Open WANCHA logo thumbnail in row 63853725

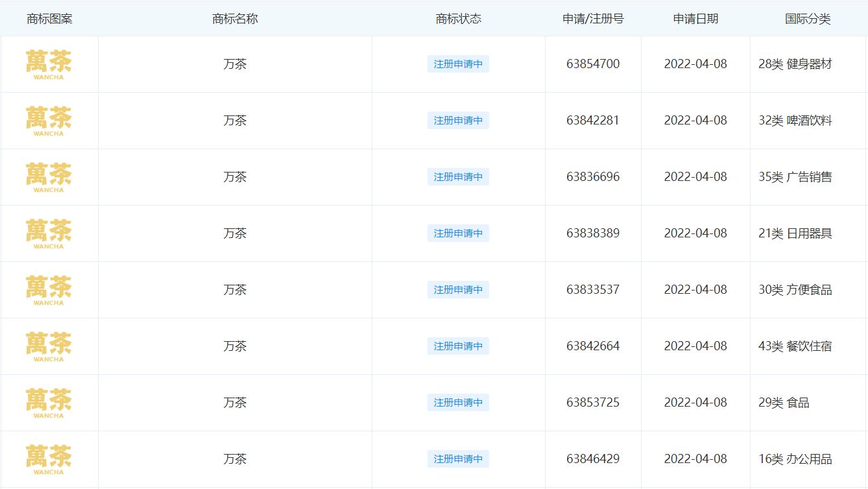click(x=49, y=403)
